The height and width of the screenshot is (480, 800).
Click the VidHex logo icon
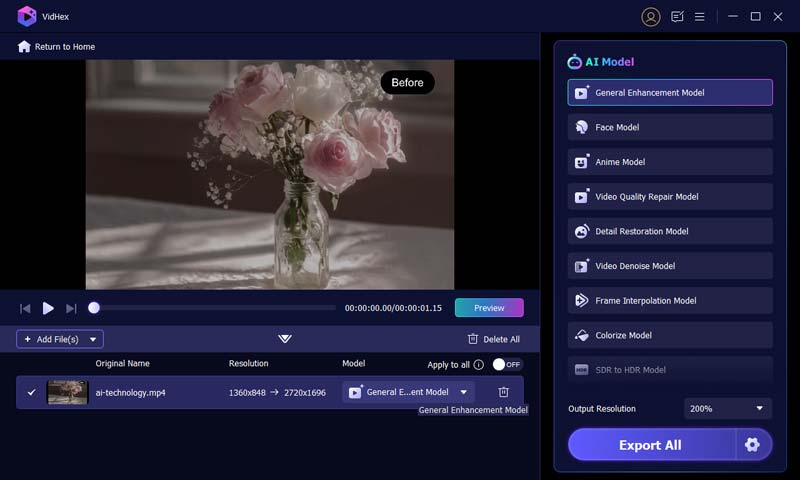point(27,16)
